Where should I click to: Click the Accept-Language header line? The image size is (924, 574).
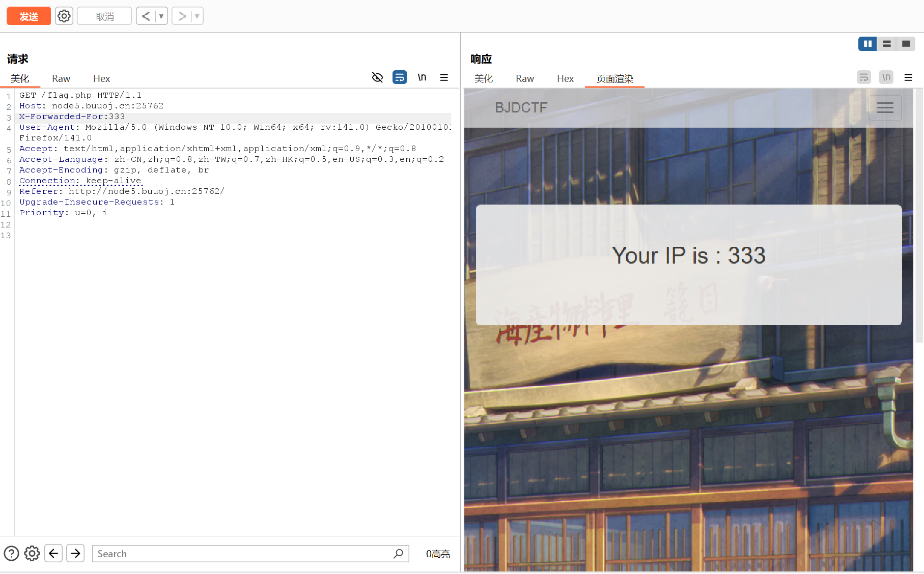pos(232,159)
